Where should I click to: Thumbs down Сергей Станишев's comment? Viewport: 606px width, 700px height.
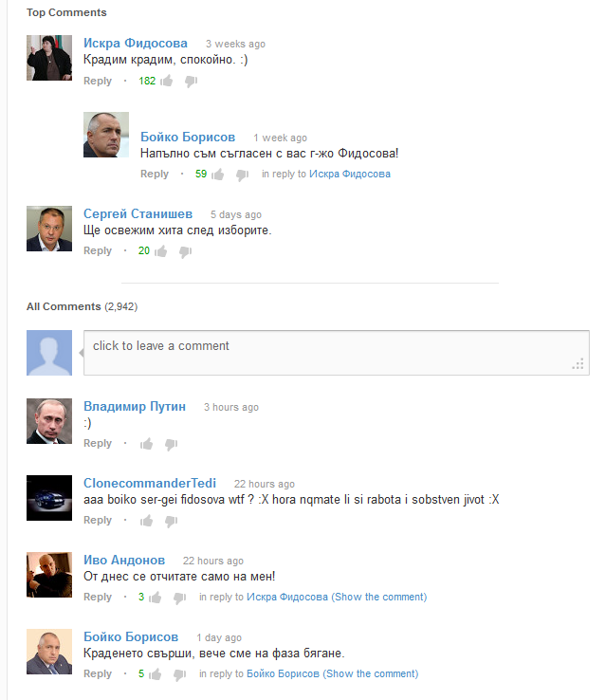(x=185, y=251)
